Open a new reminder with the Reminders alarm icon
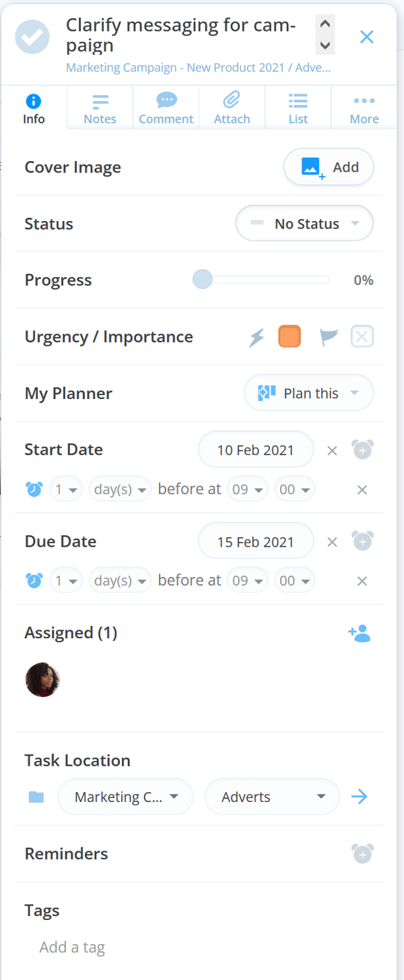 point(362,853)
